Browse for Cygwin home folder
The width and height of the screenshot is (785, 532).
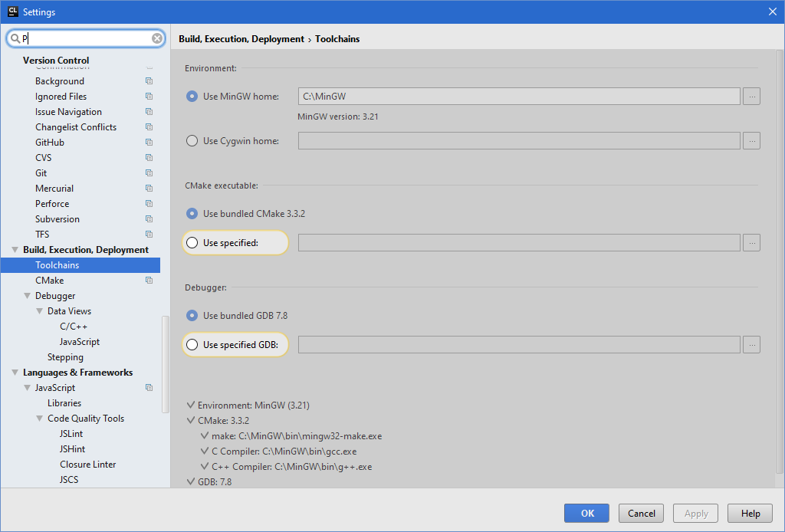[x=751, y=140]
